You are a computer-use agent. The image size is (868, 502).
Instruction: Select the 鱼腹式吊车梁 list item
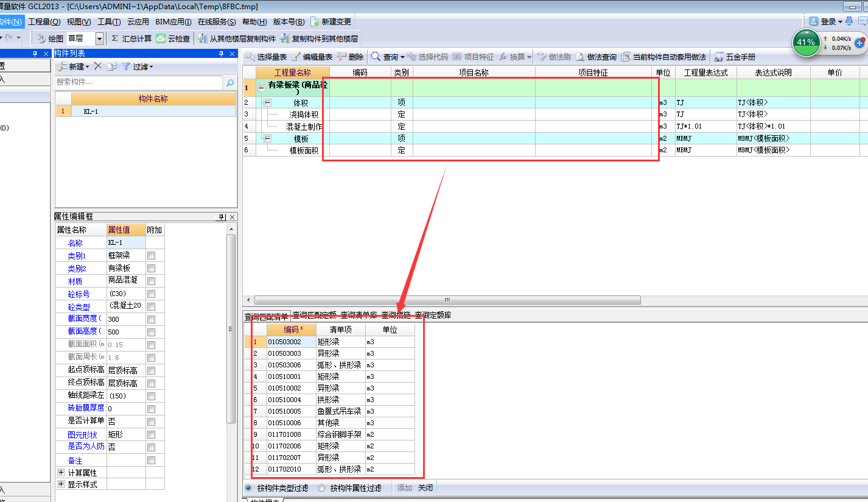(x=340, y=411)
